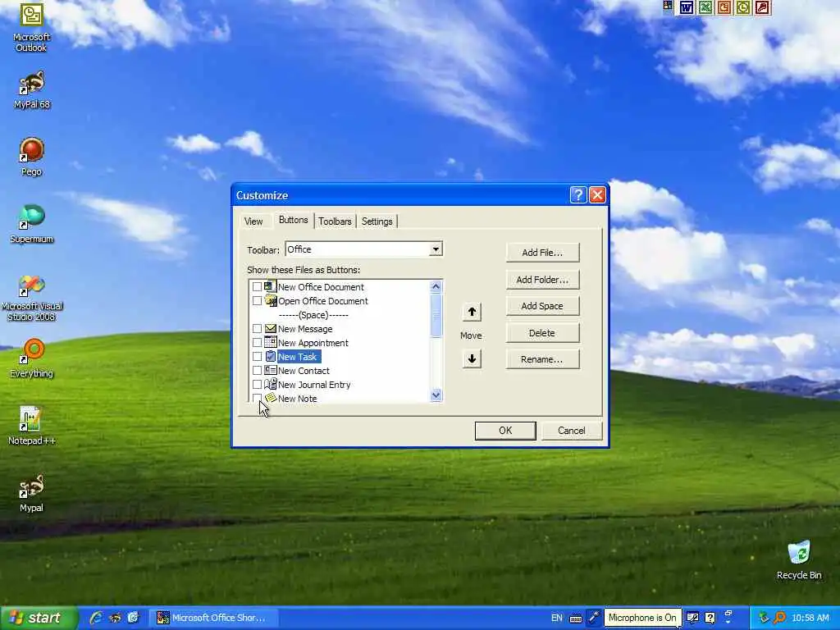Screen dimensions: 840x630
Task: Click the Customize dialog help question mark
Action: (x=578, y=195)
